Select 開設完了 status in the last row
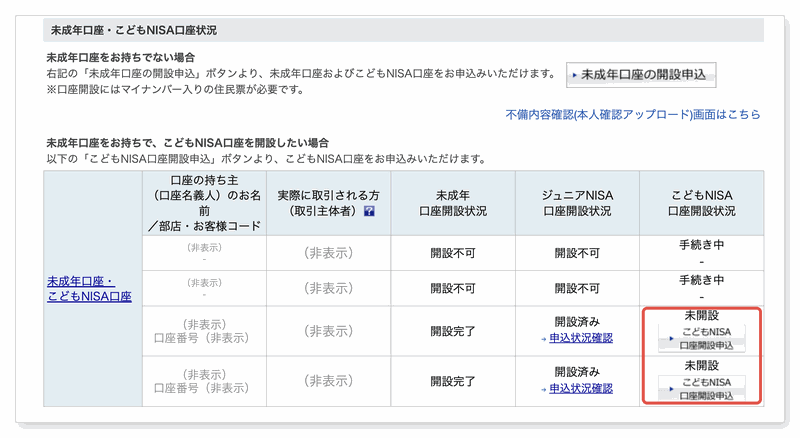The image size is (800, 438). tap(453, 381)
